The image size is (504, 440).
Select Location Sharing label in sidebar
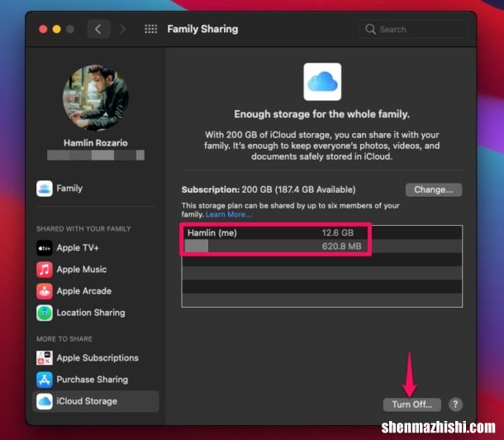[x=91, y=313]
